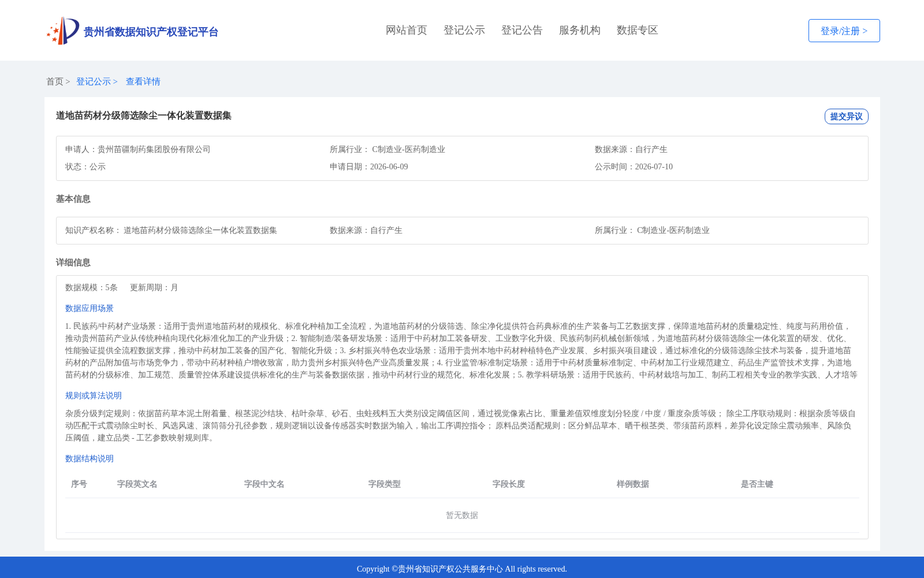Click the 序号 column header
The height and width of the screenshot is (578, 924).
point(79,484)
